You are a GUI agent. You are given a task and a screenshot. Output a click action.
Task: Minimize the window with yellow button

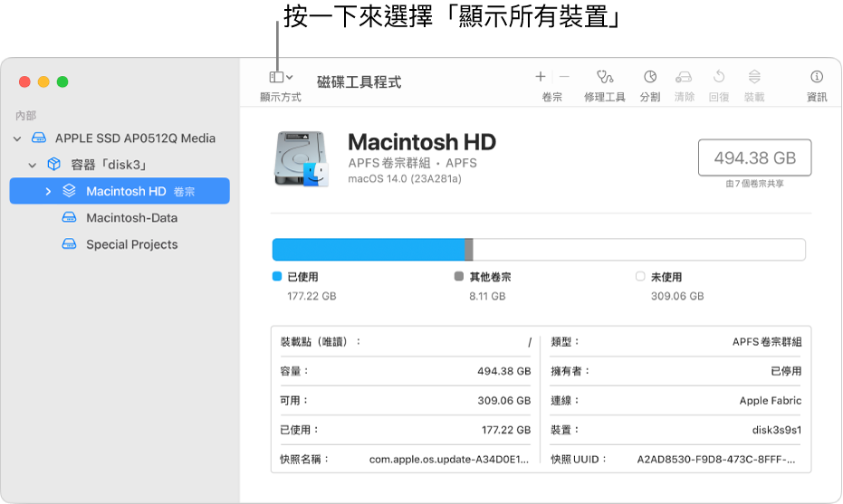pos(43,81)
